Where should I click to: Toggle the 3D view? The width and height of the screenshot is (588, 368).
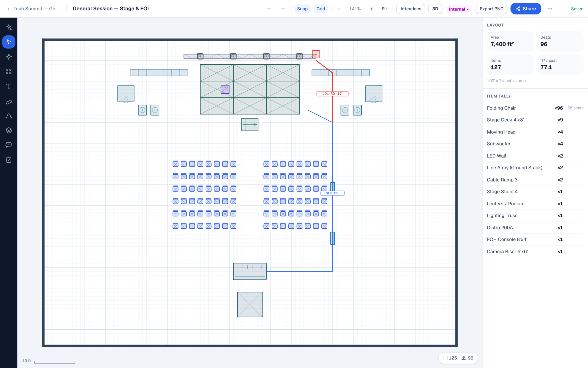point(435,9)
